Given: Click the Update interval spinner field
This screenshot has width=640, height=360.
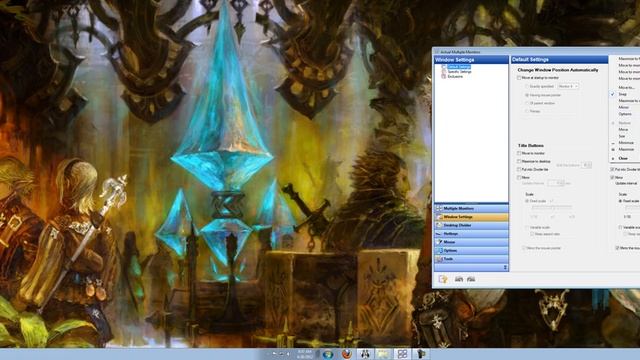Looking at the screenshot, I should click(x=556, y=183).
